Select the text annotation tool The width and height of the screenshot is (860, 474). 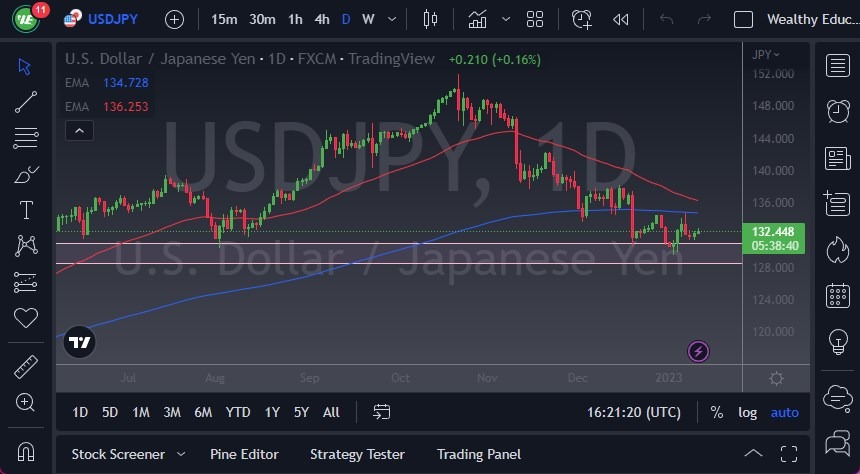point(26,210)
